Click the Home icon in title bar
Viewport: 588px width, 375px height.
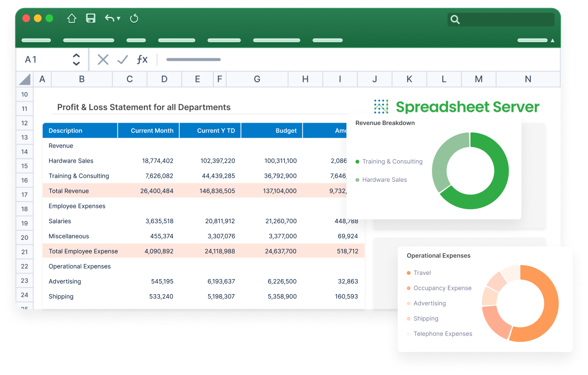coord(71,18)
